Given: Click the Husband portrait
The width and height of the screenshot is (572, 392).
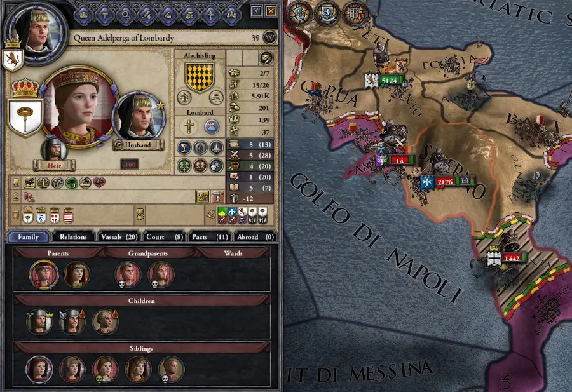Looking at the screenshot, I should point(140,116).
